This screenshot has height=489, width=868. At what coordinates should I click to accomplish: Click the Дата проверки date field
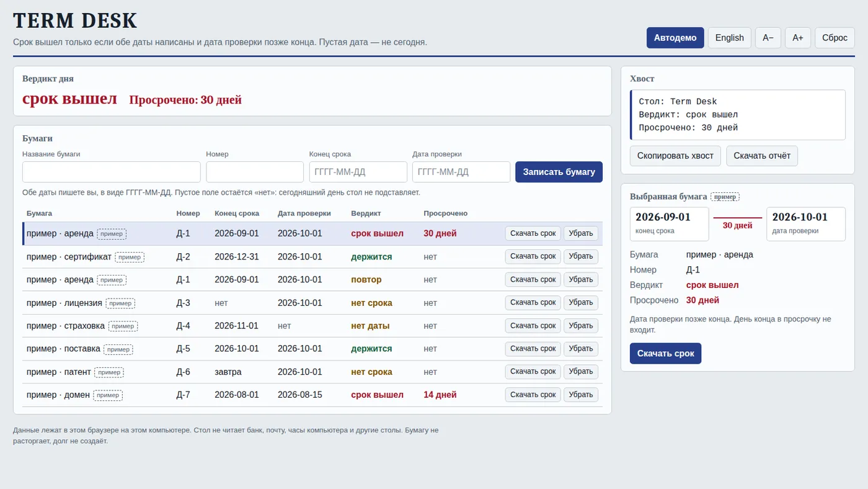click(x=461, y=172)
